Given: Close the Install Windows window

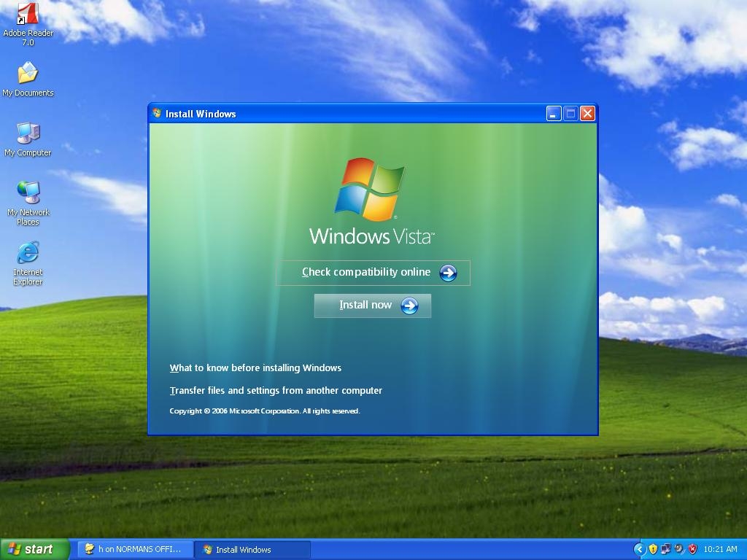Looking at the screenshot, I should (x=587, y=114).
